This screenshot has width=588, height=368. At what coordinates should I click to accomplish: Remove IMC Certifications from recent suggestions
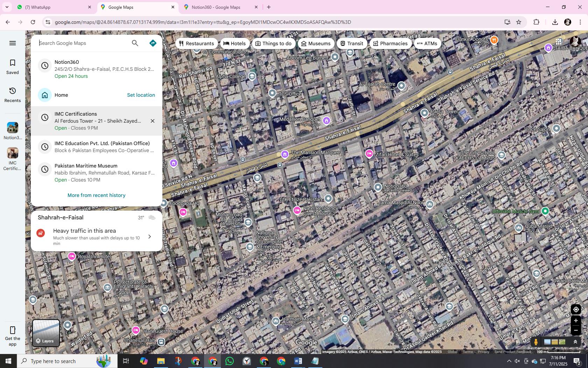point(153,121)
